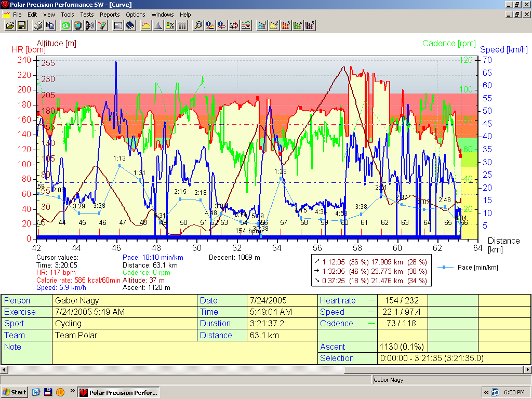Open the calendar diary icon
Viewport: 532px width, 399px height.
(x=118, y=25)
